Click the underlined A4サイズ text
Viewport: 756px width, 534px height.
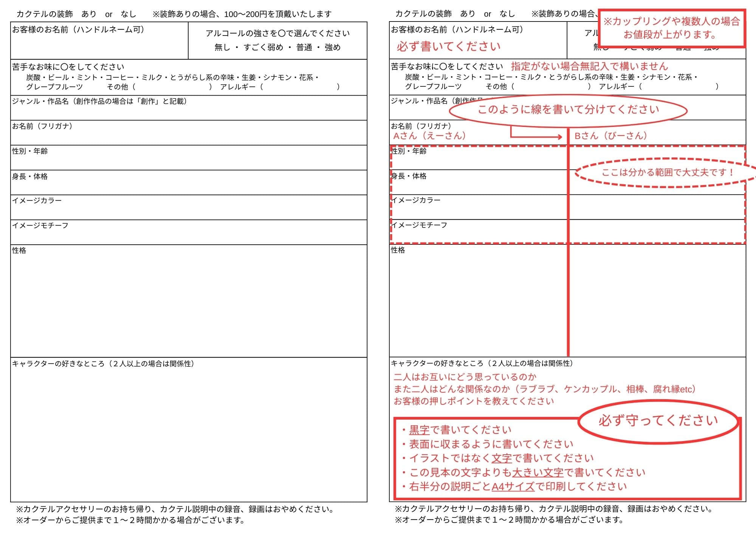[x=513, y=486]
